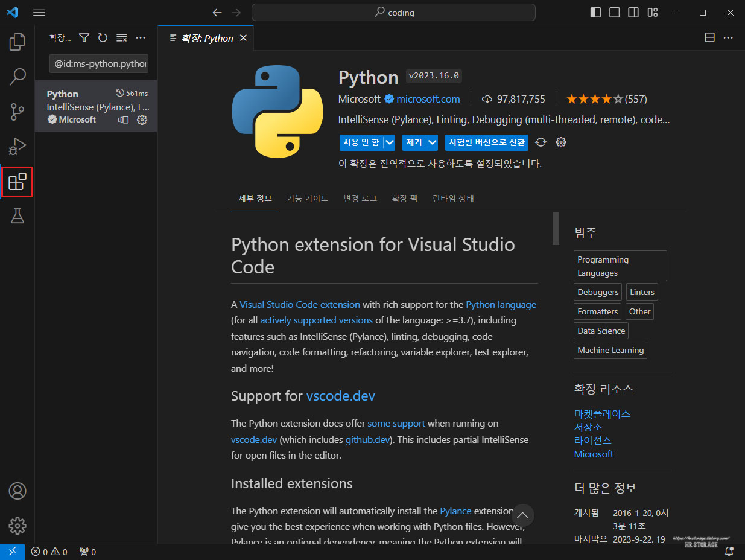The height and width of the screenshot is (560, 745).
Task: Open the Extensions view icon
Action: click(x=17, y=182)
